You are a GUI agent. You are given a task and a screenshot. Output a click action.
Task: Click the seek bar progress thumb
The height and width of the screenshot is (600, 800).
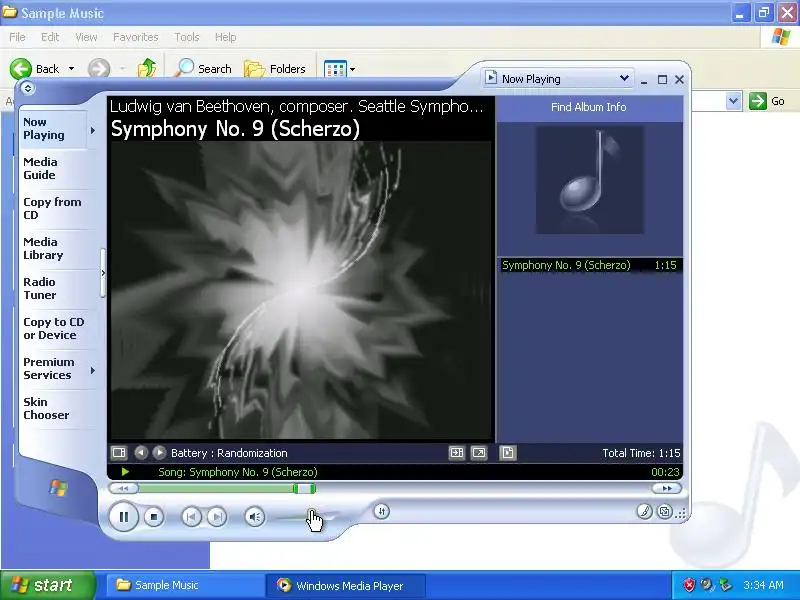click(304, 489)
